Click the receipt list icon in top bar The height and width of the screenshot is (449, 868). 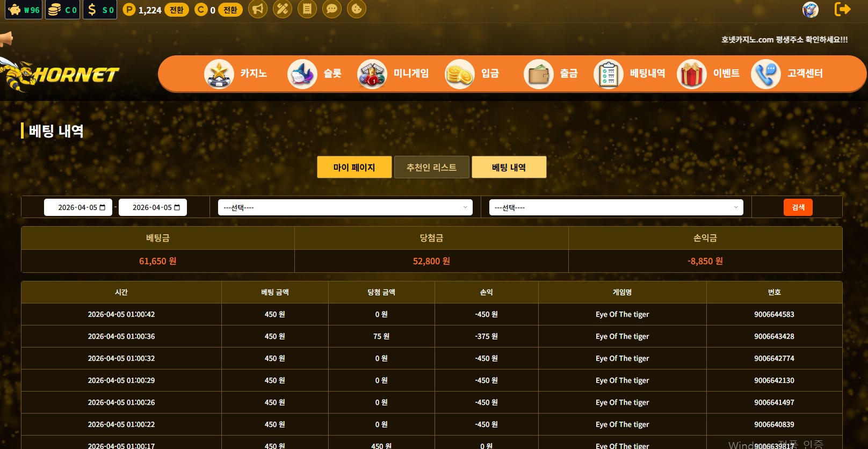307,9
